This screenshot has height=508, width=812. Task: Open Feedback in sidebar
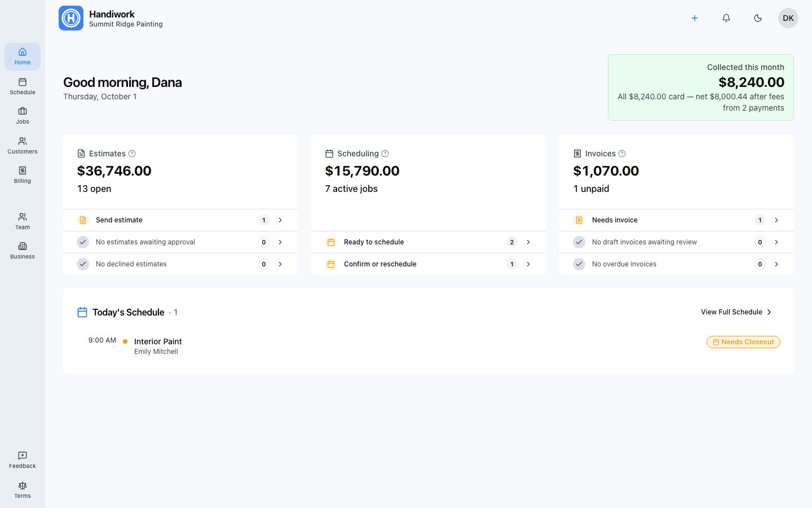(23, 460)
